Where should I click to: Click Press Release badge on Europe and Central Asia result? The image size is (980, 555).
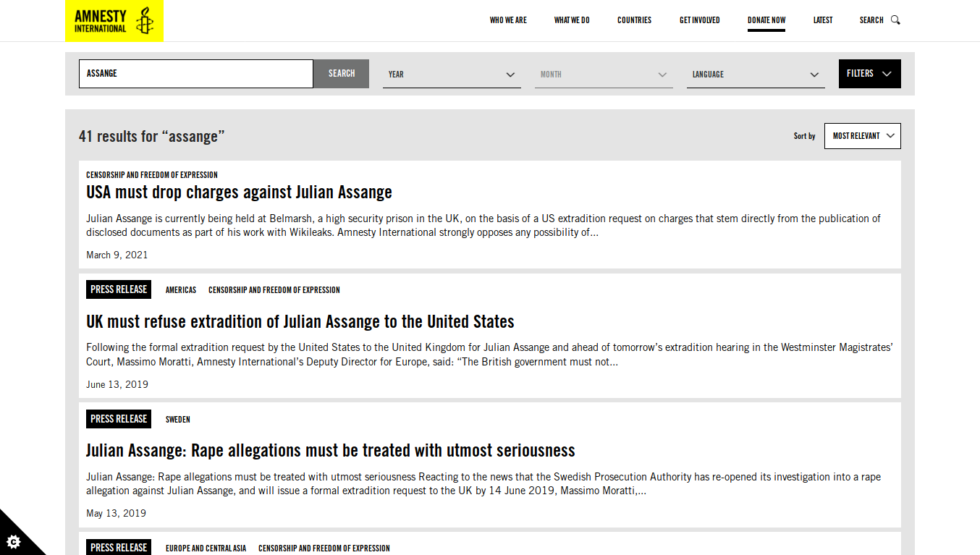tap(119, 547)
